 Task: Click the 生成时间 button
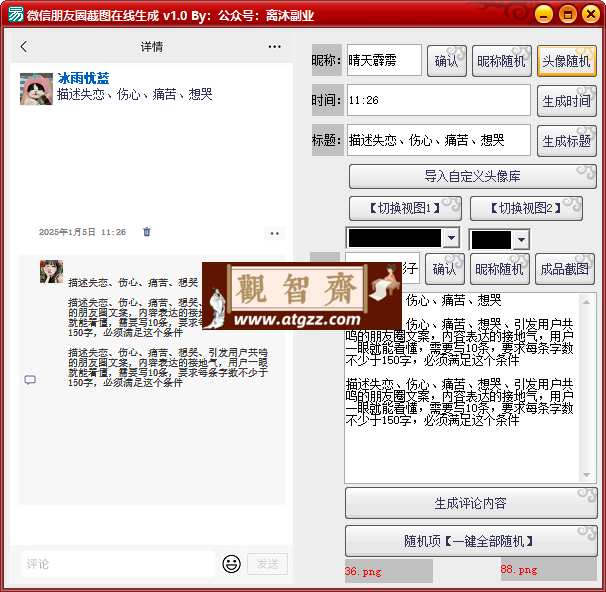click(x=567, y=101)
